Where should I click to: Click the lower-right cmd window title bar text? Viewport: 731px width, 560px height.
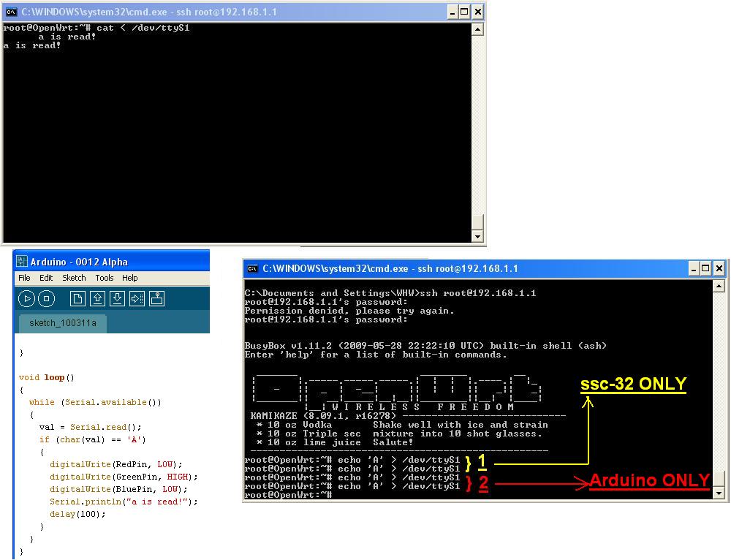[390, 268]
